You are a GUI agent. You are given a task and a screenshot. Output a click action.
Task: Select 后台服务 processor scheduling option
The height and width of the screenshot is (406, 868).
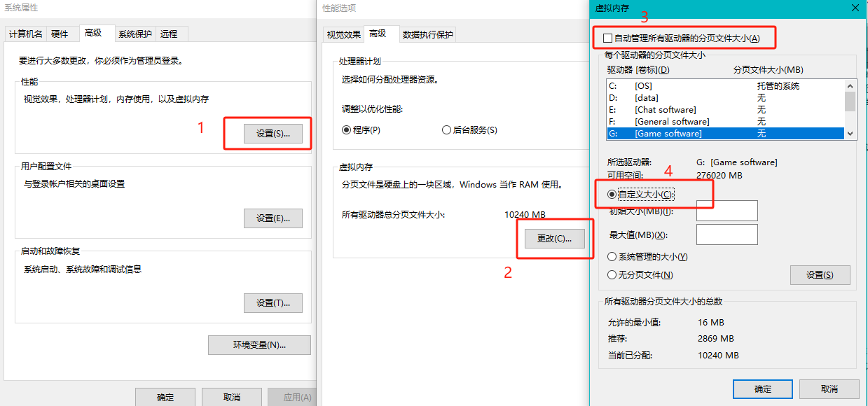coord(446,130)
